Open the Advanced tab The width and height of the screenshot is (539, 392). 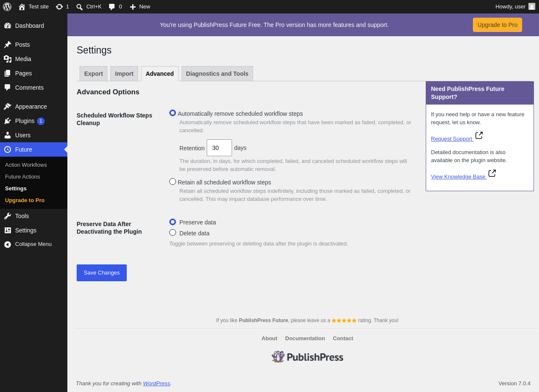pos(160,74)
